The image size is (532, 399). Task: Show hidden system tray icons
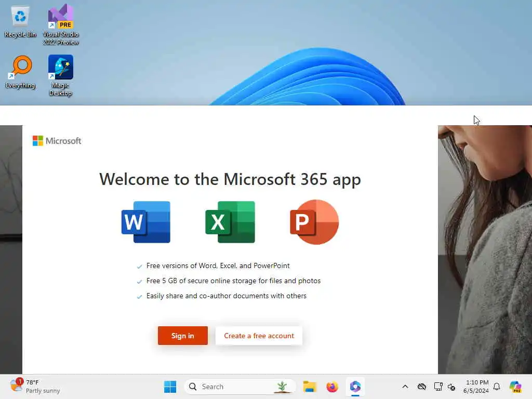[x=405, y=387]
